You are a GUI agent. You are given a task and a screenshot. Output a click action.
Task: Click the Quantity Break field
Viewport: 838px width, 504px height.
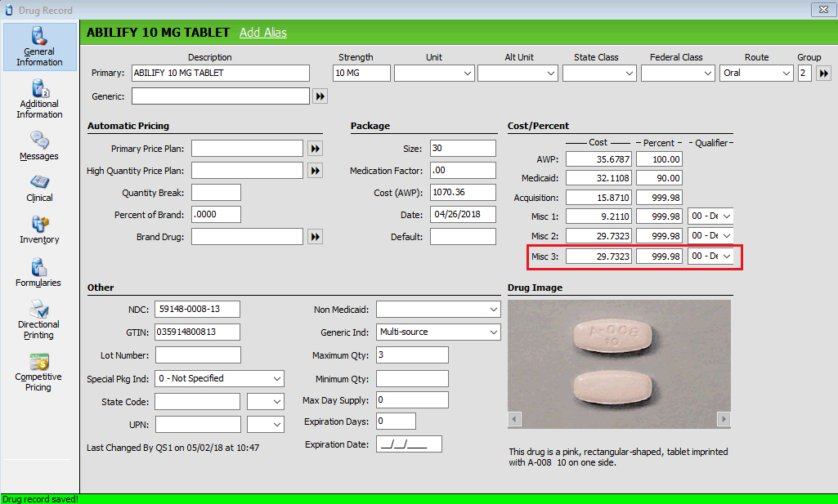click(216, 193)
